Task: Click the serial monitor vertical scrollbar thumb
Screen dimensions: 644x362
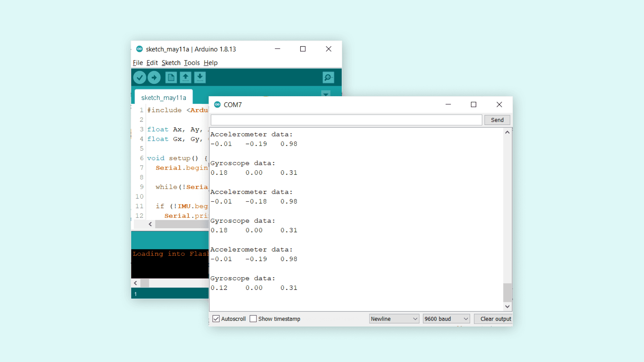Action: coord(507,292)
